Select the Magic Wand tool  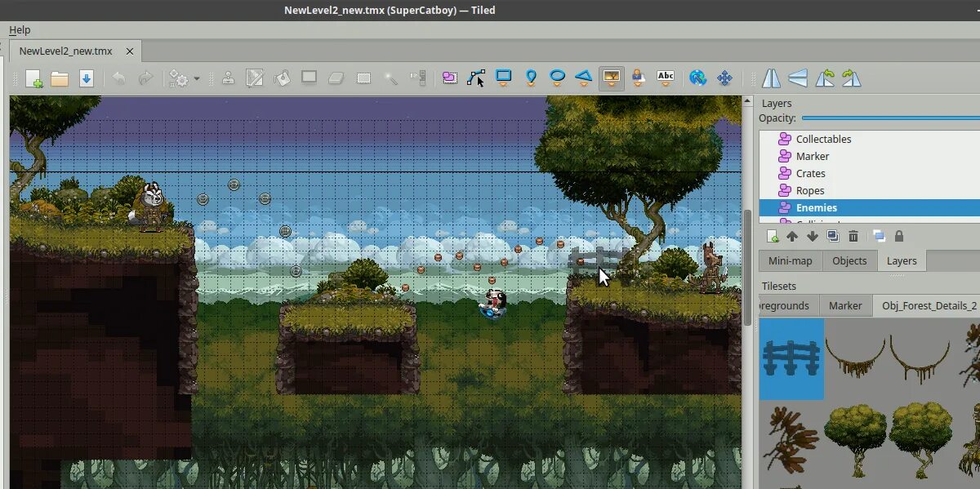(x=391, y=78)
